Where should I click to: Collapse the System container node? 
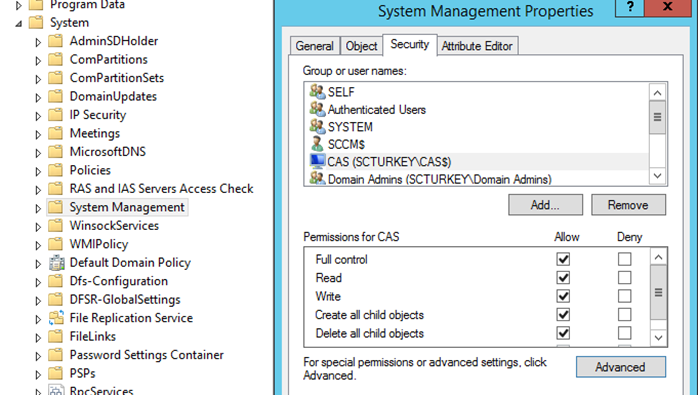click(19, 23)
